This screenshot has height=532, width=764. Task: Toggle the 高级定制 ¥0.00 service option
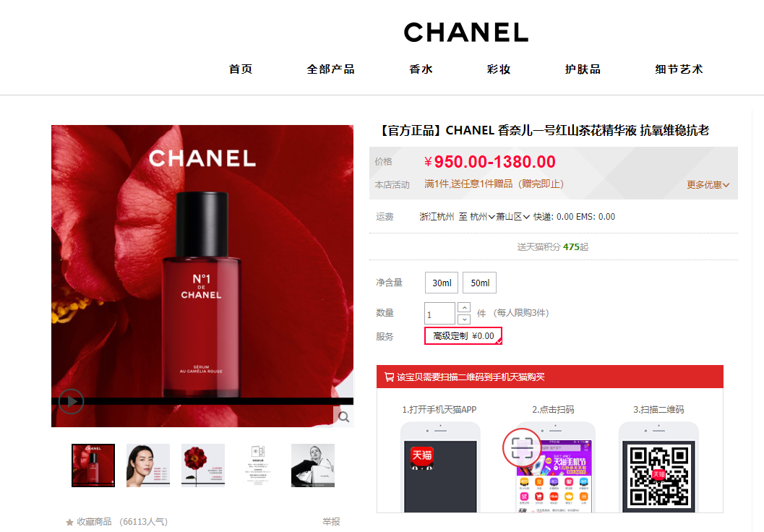[x=463, y=336]
